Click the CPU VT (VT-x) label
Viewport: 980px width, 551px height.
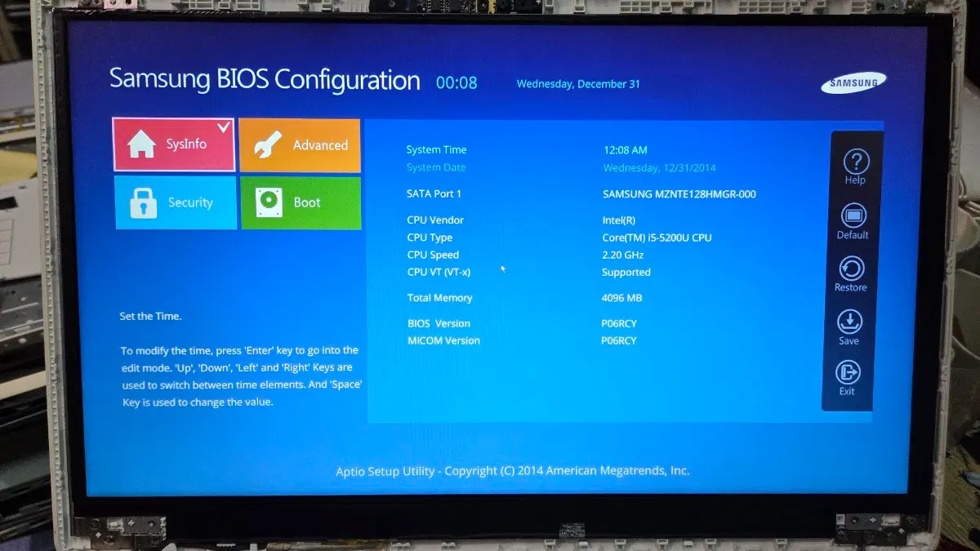439,272
